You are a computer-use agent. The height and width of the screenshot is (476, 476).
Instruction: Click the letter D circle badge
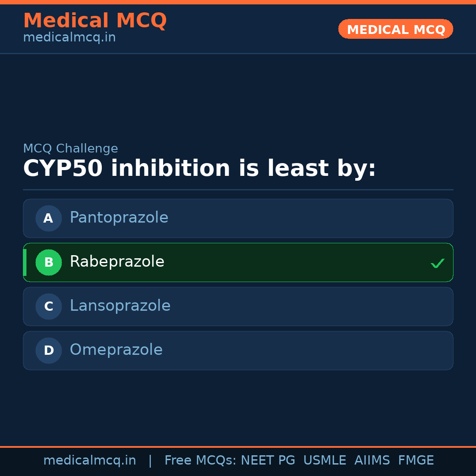(x=48, y=350)
